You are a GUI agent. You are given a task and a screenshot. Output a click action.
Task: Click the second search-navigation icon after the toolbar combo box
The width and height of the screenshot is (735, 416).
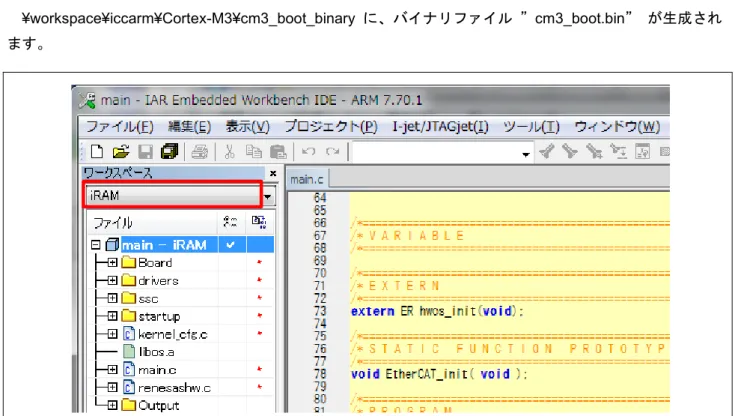click(570, 151)
